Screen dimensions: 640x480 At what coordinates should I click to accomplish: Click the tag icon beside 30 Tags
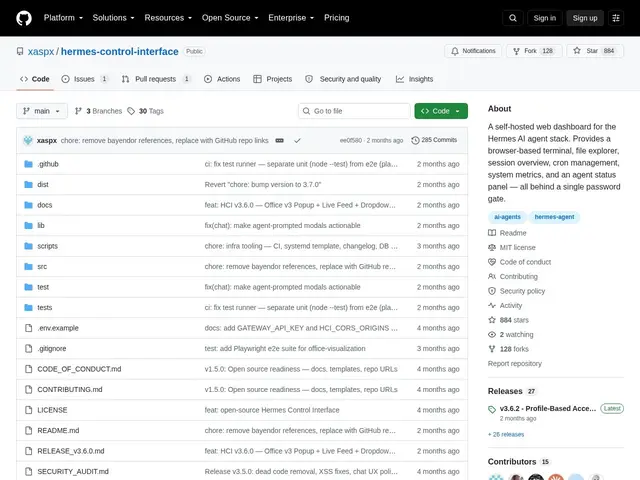[131, 111]
